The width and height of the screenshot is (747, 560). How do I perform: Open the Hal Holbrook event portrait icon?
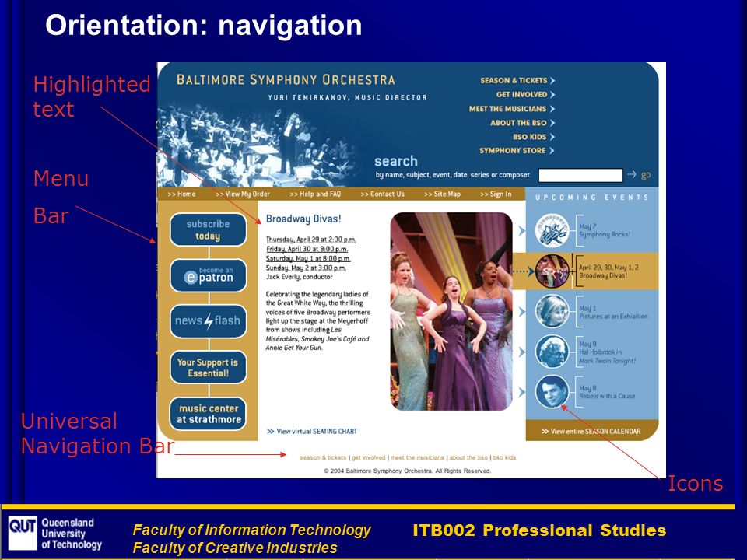click(x=552, y=352)
